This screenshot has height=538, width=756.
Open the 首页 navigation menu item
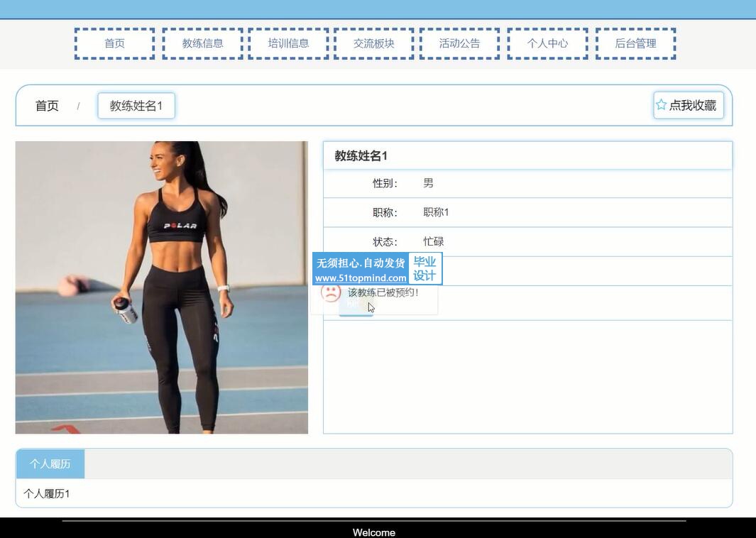click(114, 43)
